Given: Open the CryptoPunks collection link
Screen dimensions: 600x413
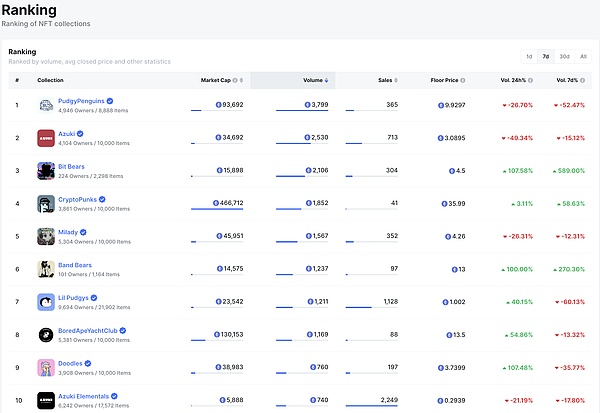Looking at the screenshot, I should pyautogui.click(x=77, y=199).
